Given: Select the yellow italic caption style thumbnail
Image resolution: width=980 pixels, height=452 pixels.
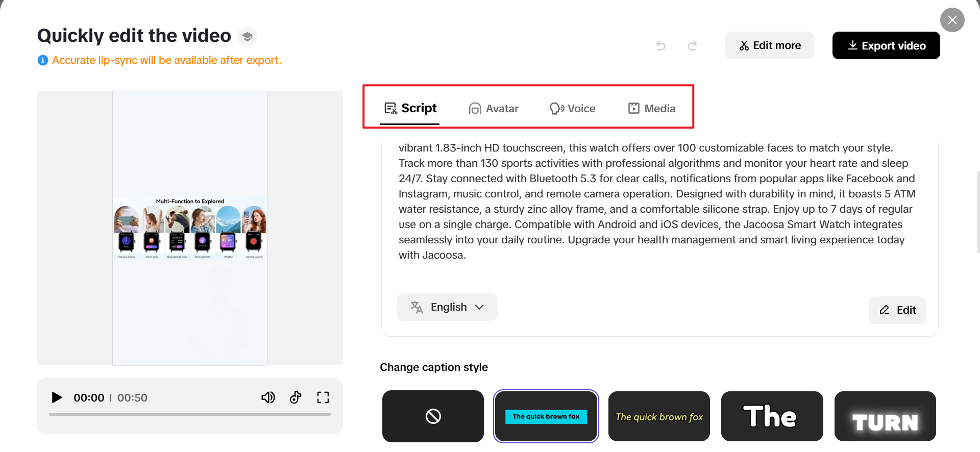Looking at the screenshot, I should 659,416.
